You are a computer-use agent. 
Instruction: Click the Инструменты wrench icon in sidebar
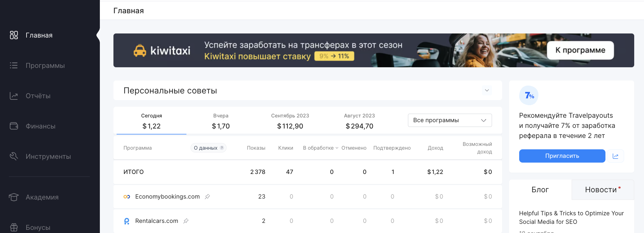pyautogui.click(x=14, y=156)
